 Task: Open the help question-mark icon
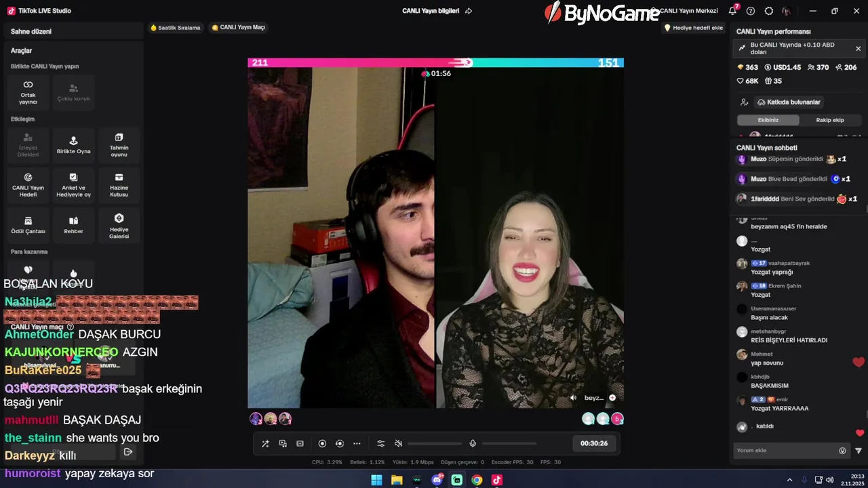pyautogui.click(x=750, y=11)
